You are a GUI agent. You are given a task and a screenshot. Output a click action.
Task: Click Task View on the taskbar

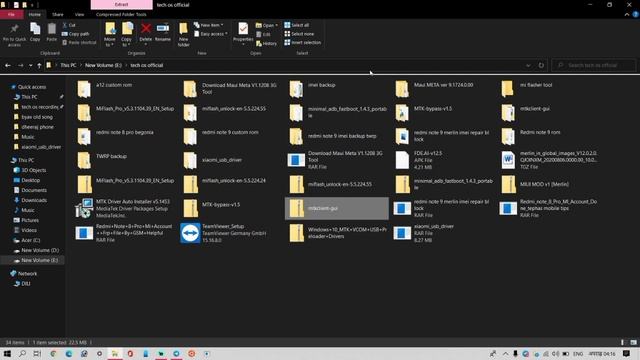37,353
